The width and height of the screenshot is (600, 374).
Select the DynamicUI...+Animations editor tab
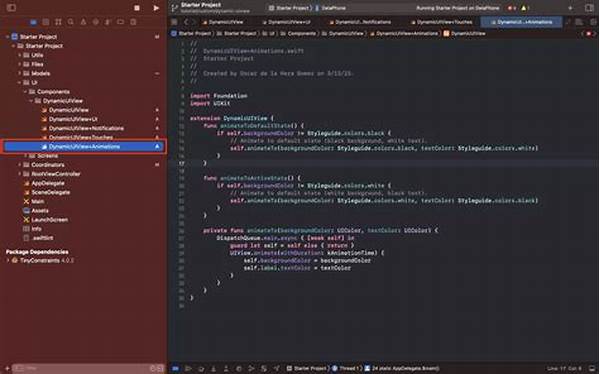point(522,22)
